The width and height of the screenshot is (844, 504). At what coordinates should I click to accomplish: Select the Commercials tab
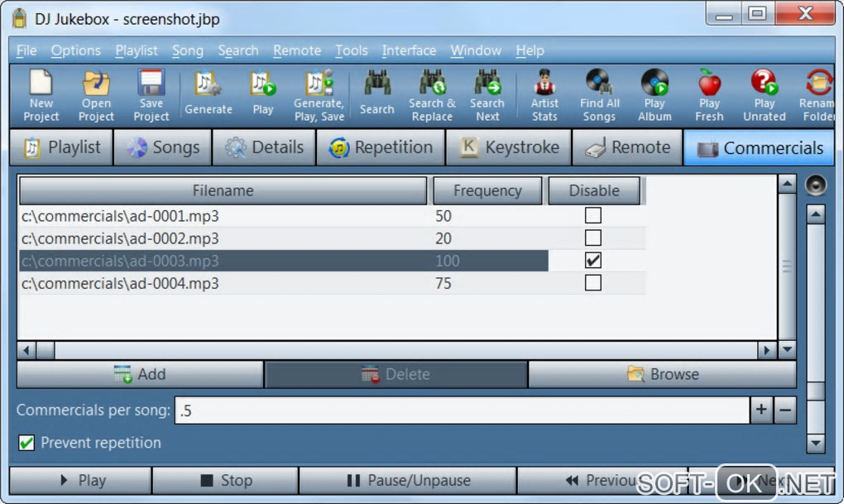760,147
